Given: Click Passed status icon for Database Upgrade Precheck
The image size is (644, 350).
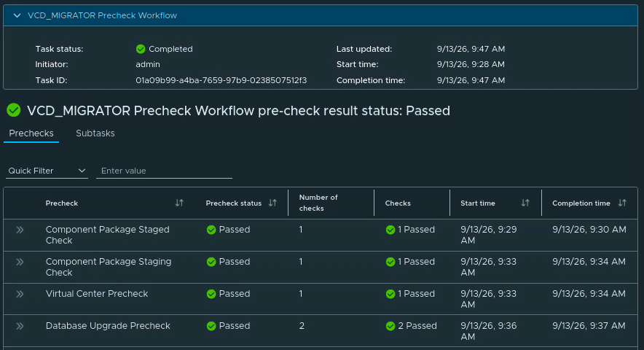Looking at the screenshot, I should pos(211,326).
